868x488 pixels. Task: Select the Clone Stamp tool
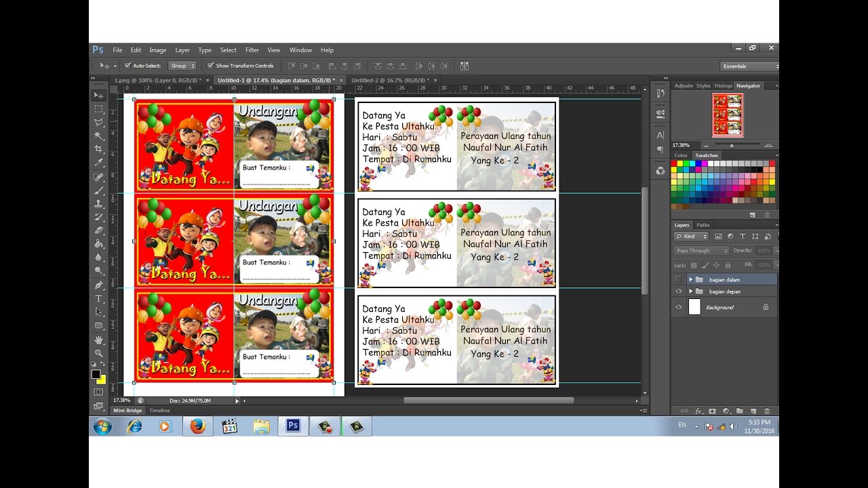pos(99,204)
